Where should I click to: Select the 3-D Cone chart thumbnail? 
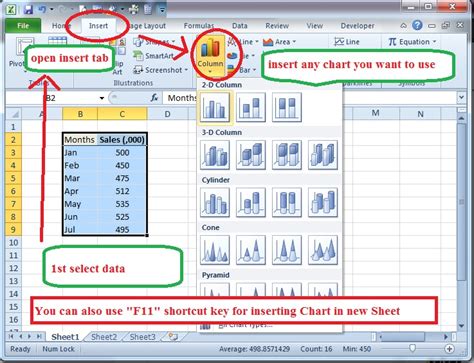(323, 250)
